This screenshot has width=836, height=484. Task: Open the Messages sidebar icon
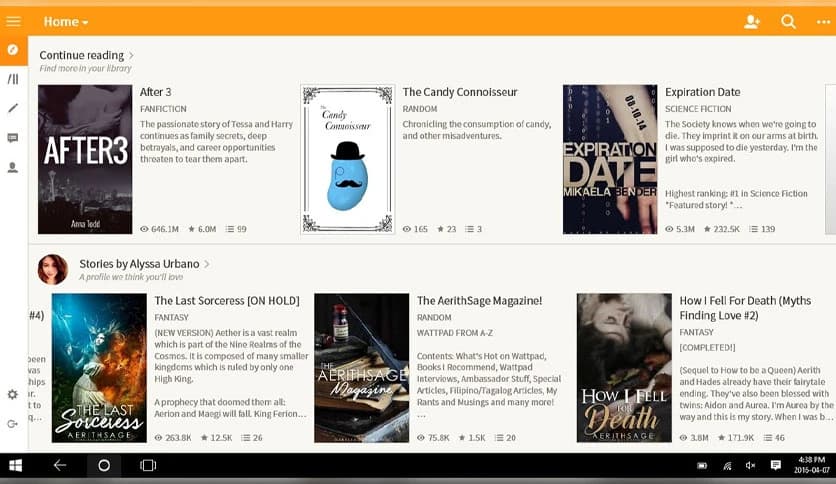[x=13, y=138]
